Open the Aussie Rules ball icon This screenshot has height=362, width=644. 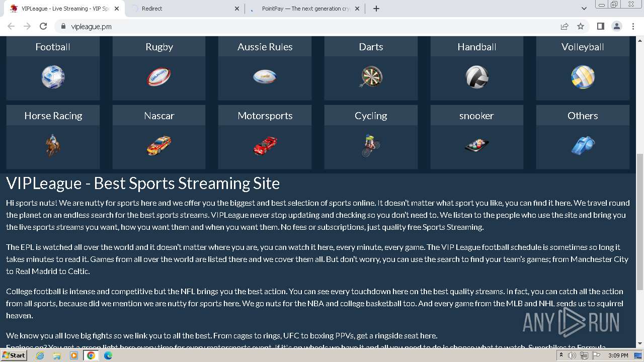coord(265,77)
